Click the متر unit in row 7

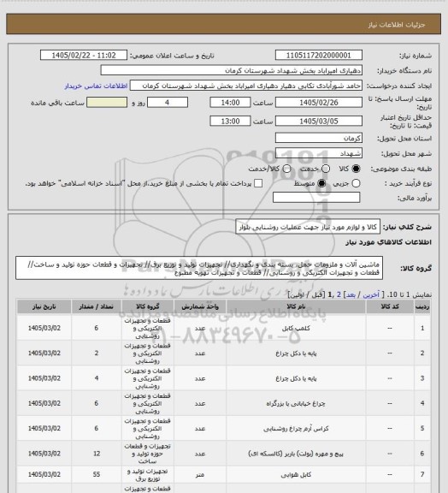click(x=200, y=474)
